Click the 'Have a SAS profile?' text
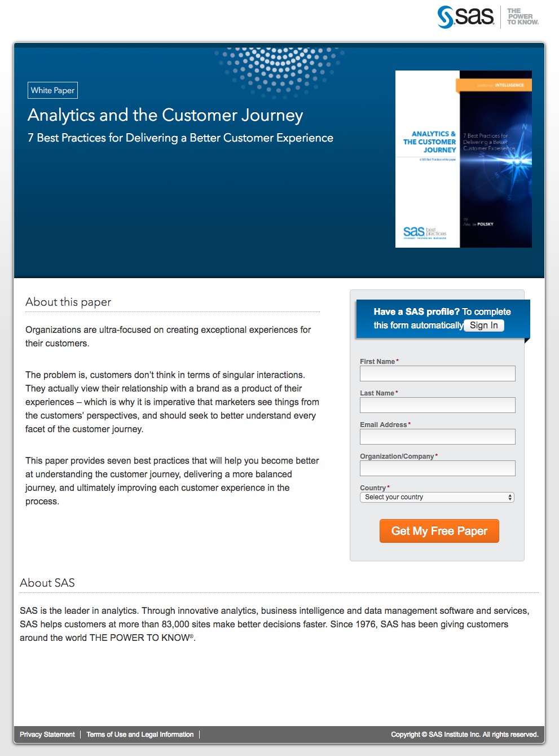The image size is (559, 756). point(416,311)
